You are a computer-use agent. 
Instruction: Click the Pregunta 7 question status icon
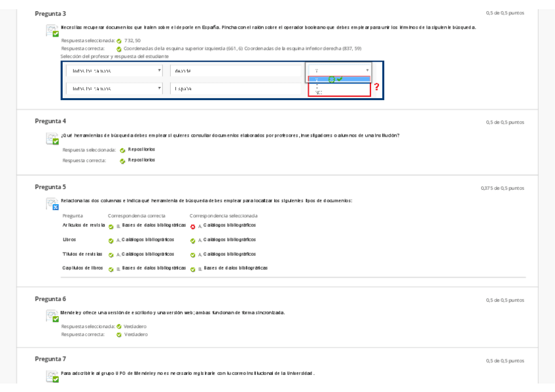pyautogui.click(x=52, y=376)
